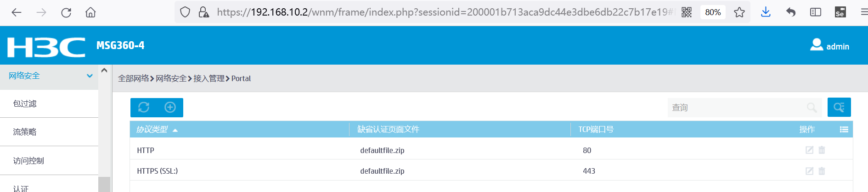Click into the 查询 search field

point(735,108)
